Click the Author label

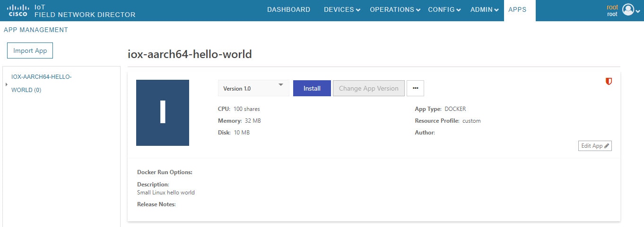coord(425,133)
